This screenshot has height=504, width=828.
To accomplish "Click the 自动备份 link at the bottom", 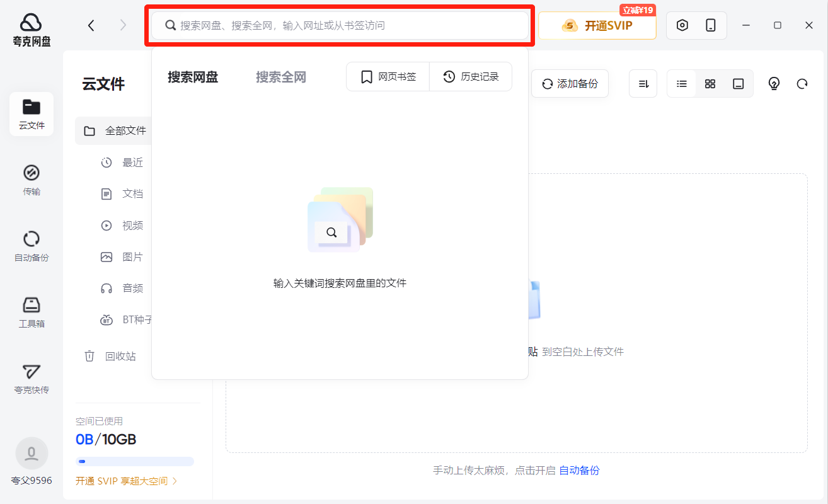I will (580, 471).
